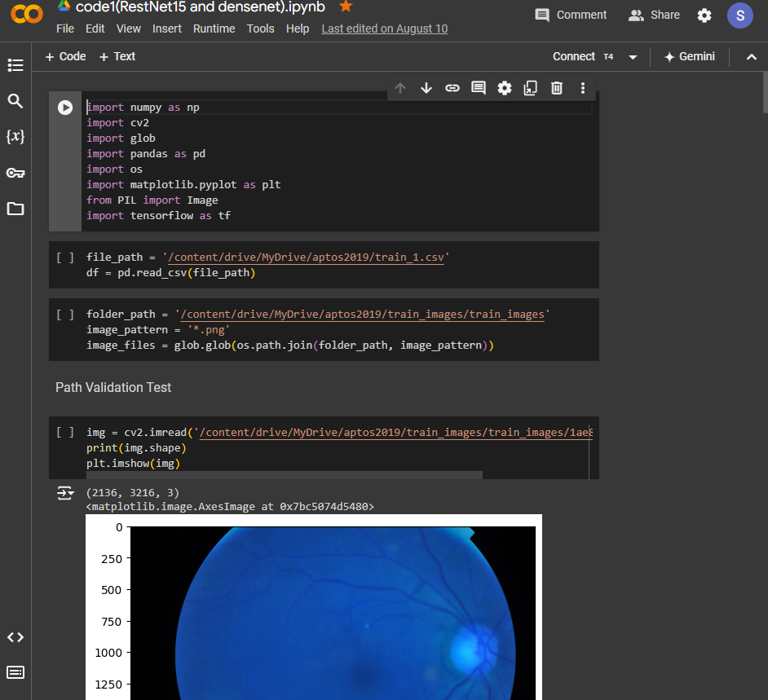Viewport: 768px width, 700px height.
Task: Delete the selected cell with trash icon
Action: pos(557,88)
